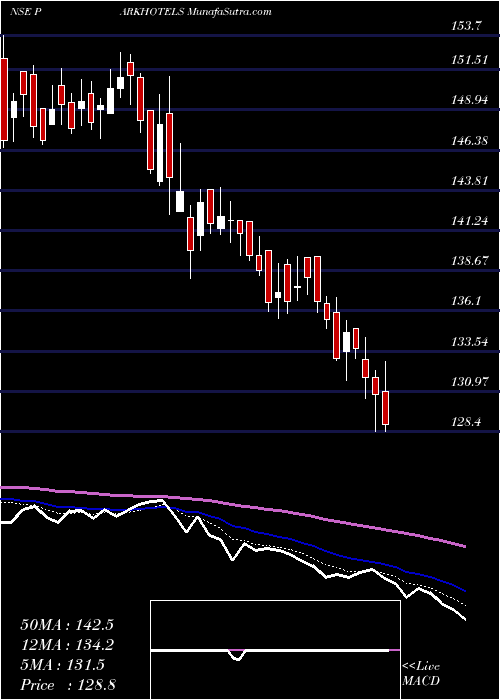Click the 136.1 price axis label

coord(465,302)
